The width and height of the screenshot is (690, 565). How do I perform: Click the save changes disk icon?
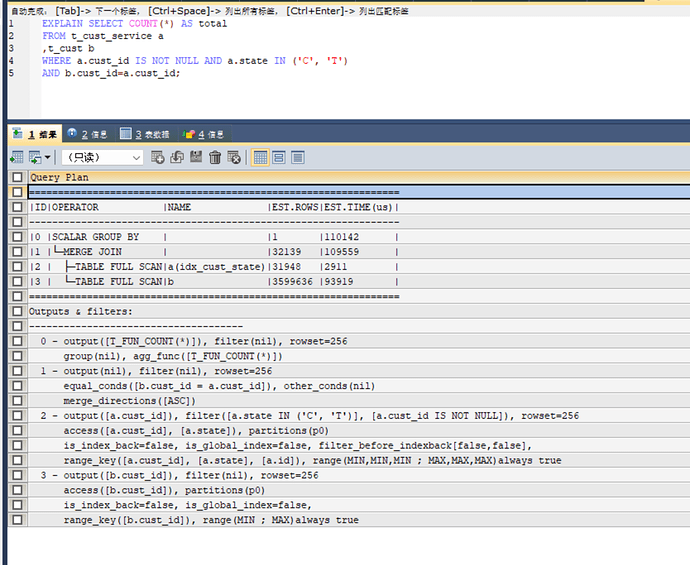coord(196,157)
